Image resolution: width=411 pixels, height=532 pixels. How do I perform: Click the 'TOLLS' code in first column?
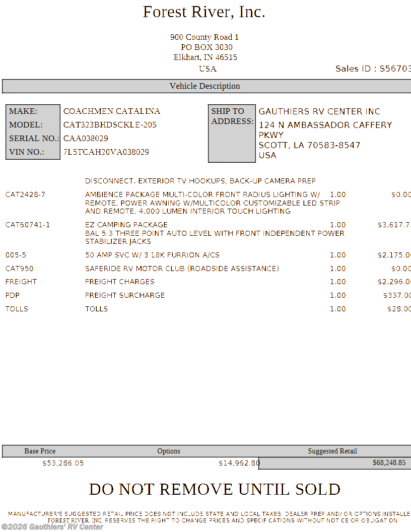pyautogui.click(x=17, y=309)
